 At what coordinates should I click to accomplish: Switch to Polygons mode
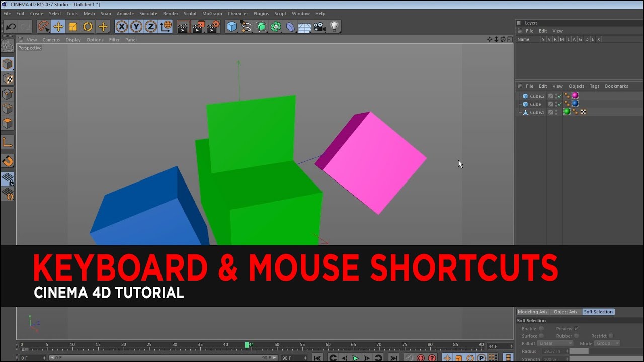[x=8, y=123]
